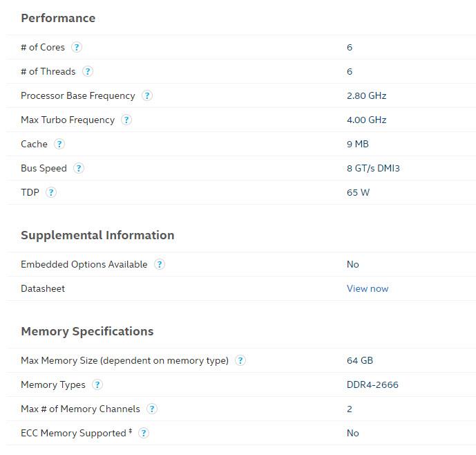Click the help icon beside # of Cores
The height and width of the screenshot is (455, 476).
(x=77, y=47)
